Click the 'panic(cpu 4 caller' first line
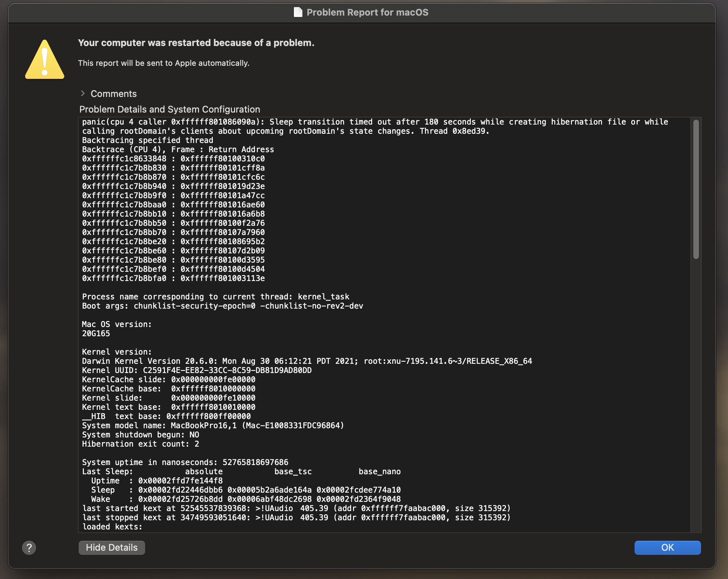The image size is (728, 579). pyautogui.click(x=375, y=122)
